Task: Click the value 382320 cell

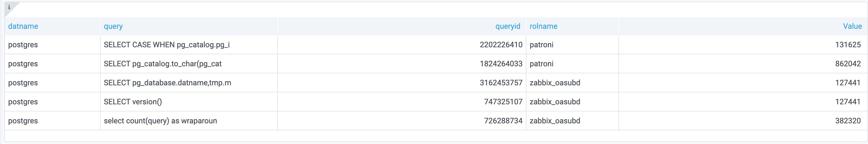Action: point(847,121)
